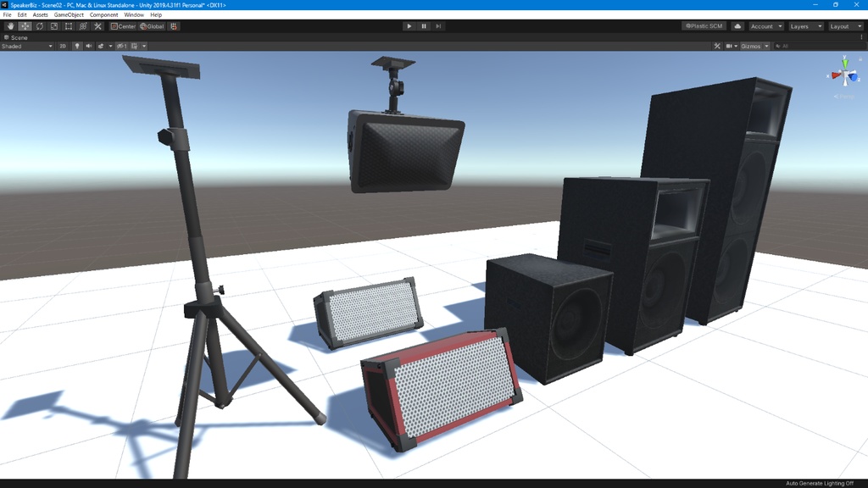Select the Scene tab
Image resolution: width=868 pixels, height=488 pixels.
pos(16,37)
